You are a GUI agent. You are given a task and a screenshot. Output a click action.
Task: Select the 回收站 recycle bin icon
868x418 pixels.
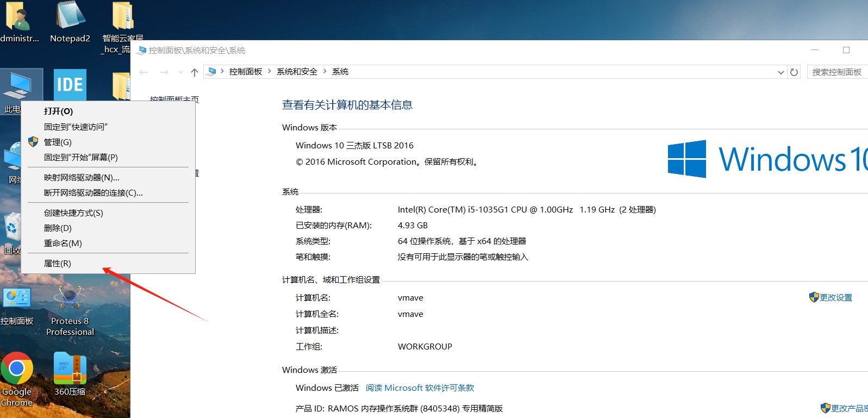[12, 234]
